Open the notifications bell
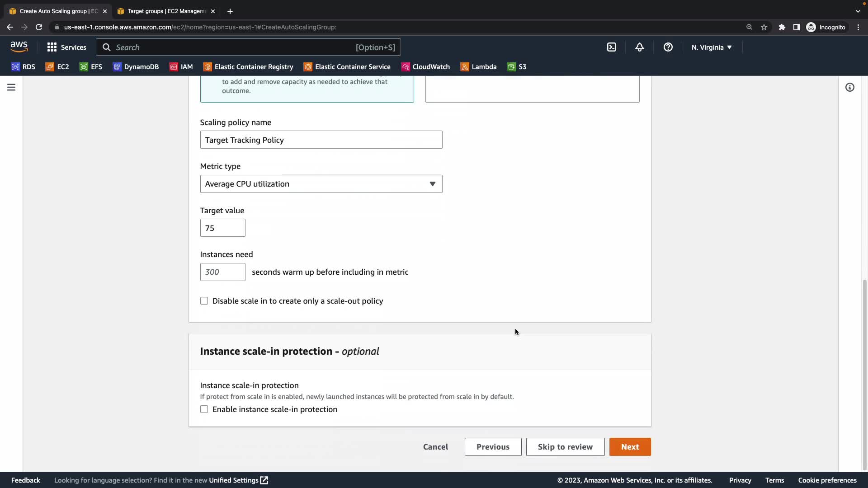868x488 pixels. (x=639, y=47)
